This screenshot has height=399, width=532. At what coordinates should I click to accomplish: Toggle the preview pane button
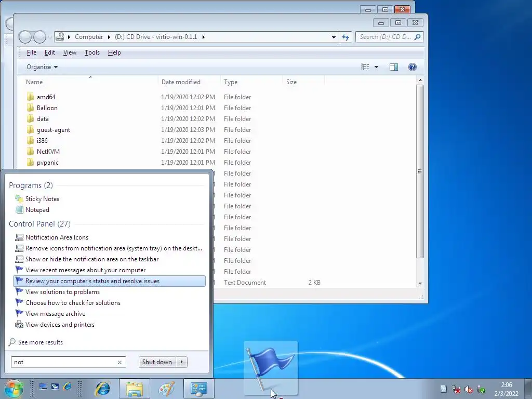pos(394,67)
